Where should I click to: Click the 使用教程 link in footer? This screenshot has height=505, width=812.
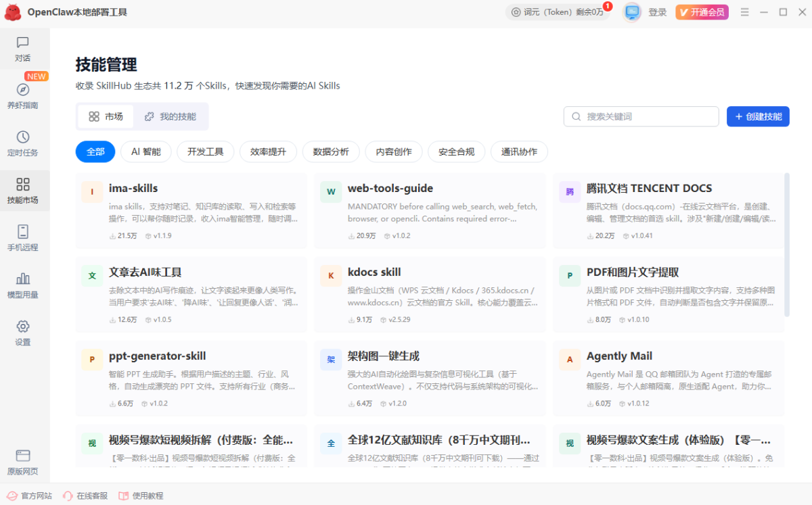click(141, 496)
